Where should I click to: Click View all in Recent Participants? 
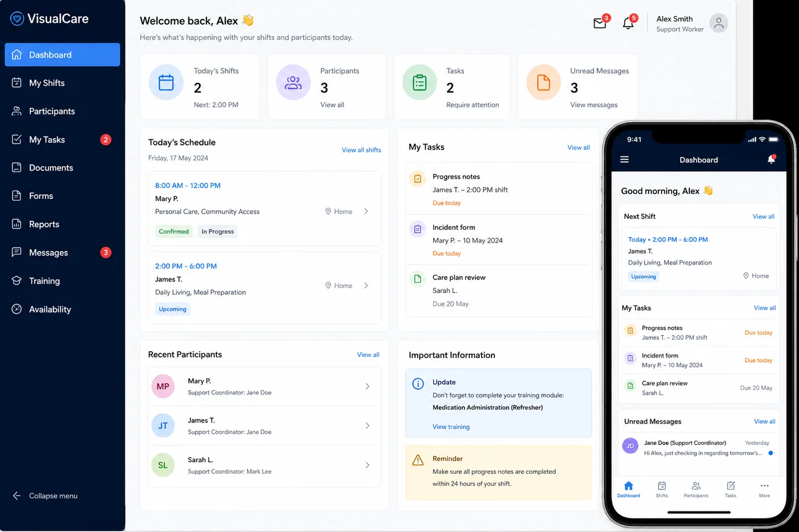[x=368, y=355]
